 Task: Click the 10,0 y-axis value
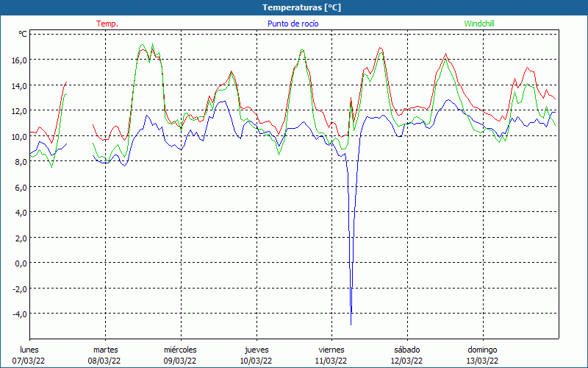(18, 136)
